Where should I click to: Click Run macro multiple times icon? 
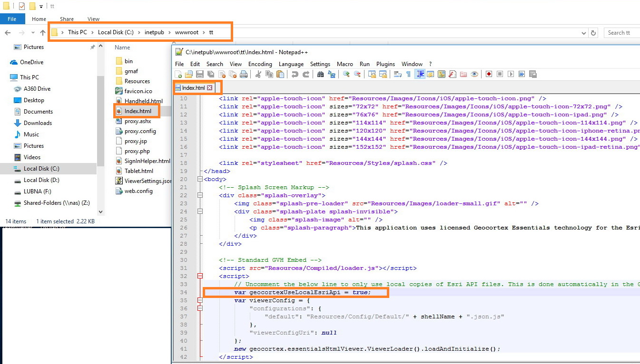pos(522,74)
